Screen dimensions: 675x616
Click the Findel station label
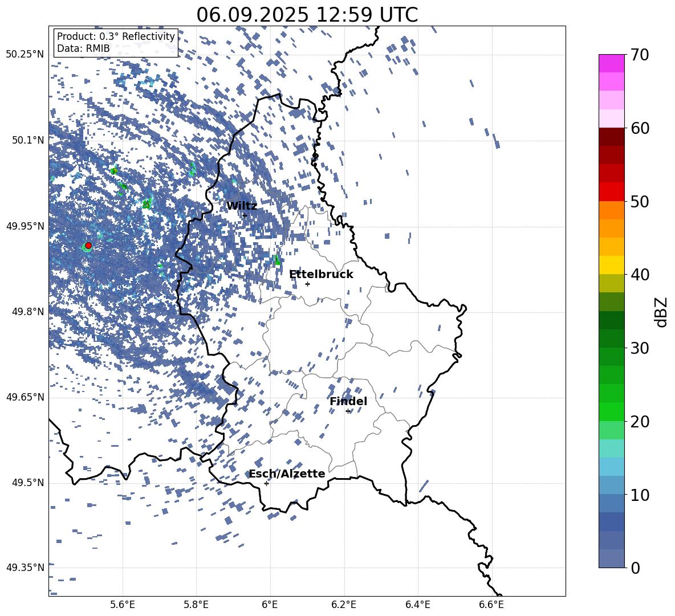point(348,401)
